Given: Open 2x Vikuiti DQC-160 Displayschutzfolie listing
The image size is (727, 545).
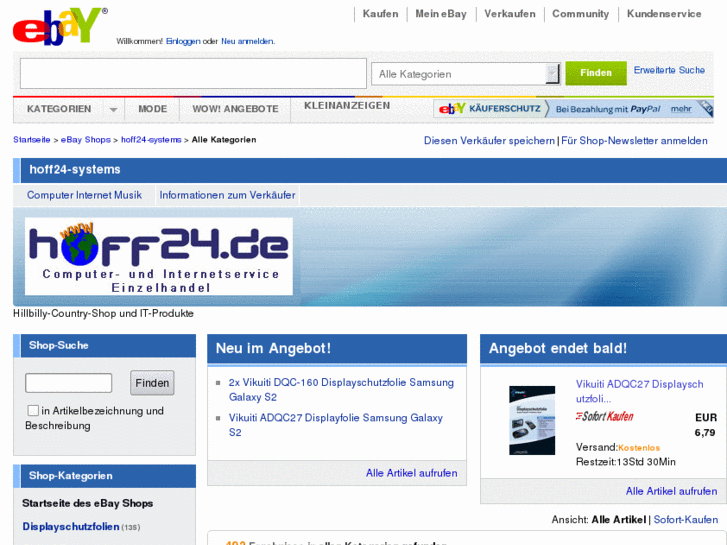Looking at the screenshot, I should (341, 390).
